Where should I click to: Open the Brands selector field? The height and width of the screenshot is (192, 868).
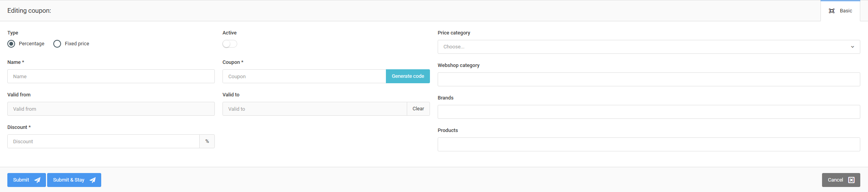click(x=649, y=112)
